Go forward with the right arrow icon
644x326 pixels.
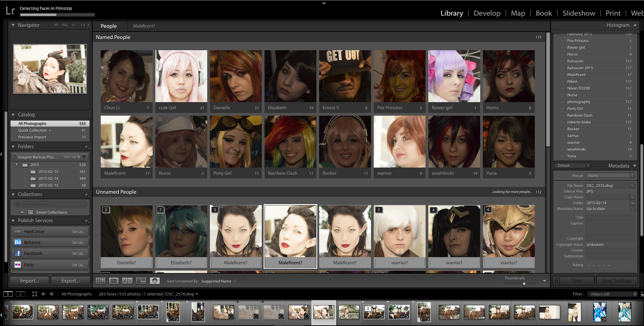(52, 294)
